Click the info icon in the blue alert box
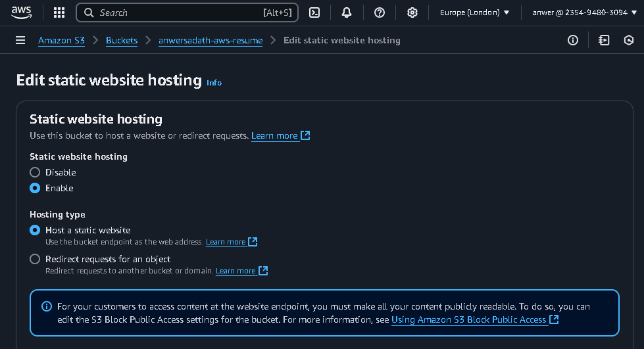 tap(47, 306)
